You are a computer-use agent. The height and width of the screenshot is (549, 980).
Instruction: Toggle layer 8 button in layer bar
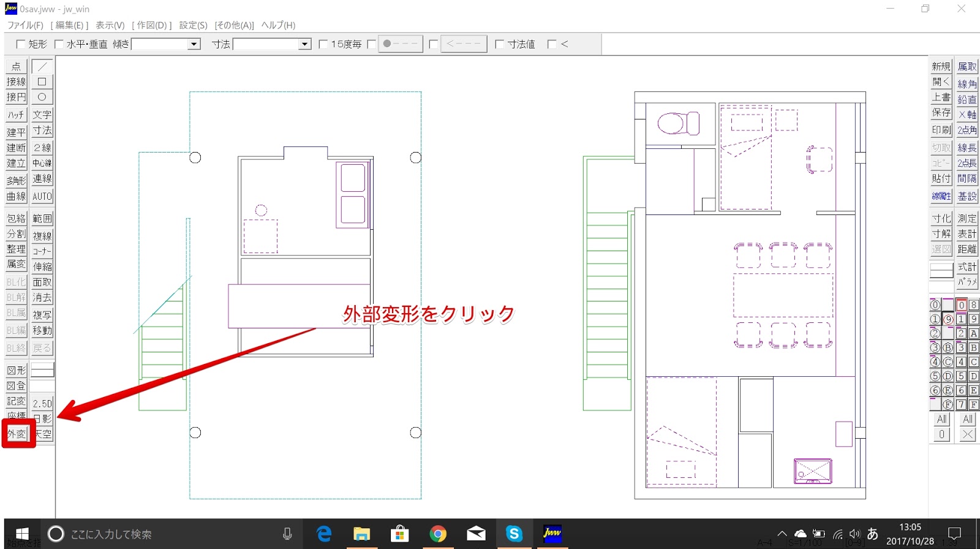973,305
